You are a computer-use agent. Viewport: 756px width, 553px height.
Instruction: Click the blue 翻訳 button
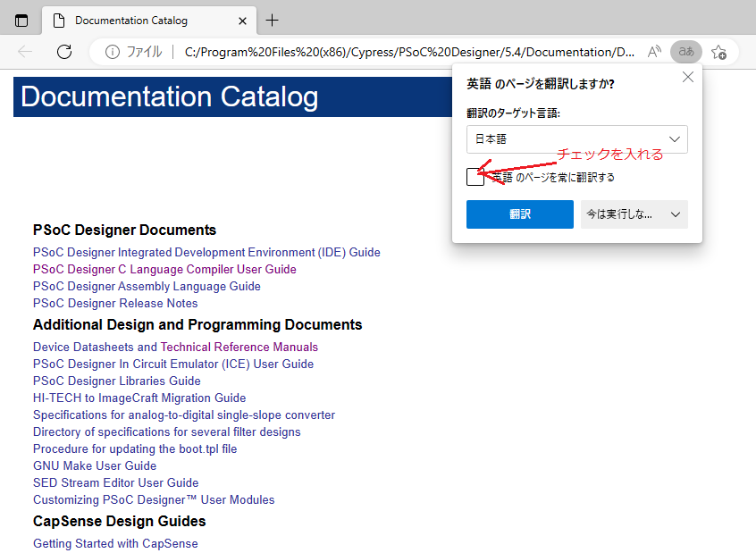(520, 214)
